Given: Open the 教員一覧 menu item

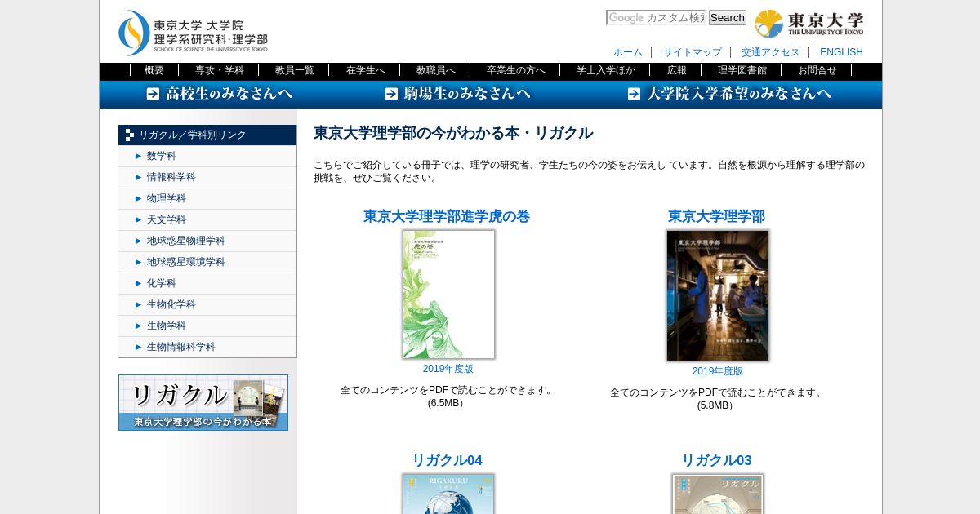Looking at the screenshot, I should tap(295, 70).
